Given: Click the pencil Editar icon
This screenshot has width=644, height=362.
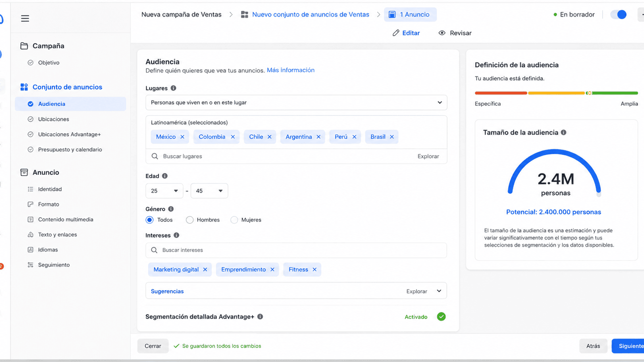Looking at the screenshot, I should tap(396, 33).
